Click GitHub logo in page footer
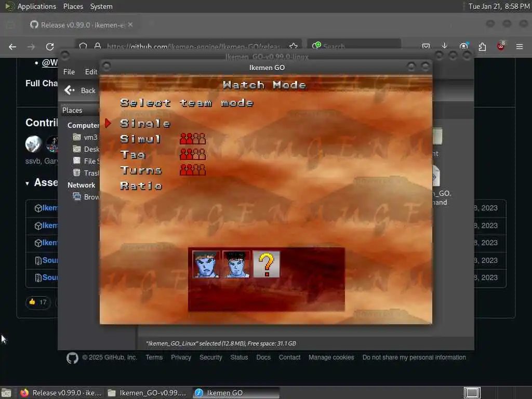532x399 pixels. (72, 358)
